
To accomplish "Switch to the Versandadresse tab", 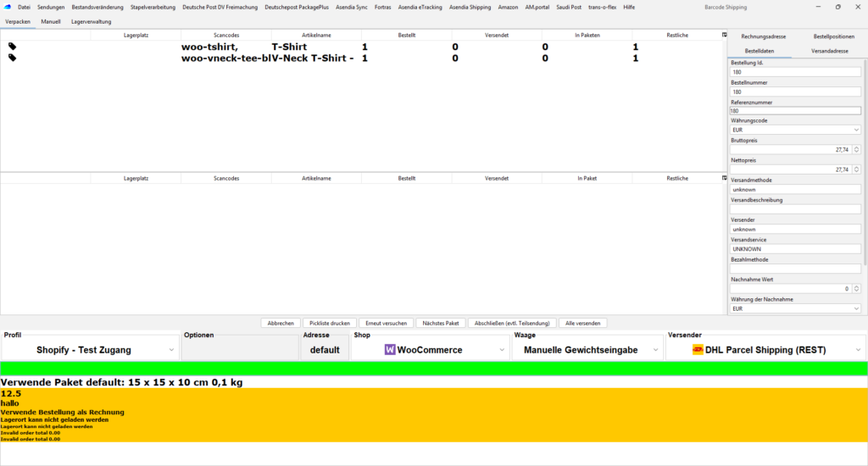I will (x=830, y=51).
